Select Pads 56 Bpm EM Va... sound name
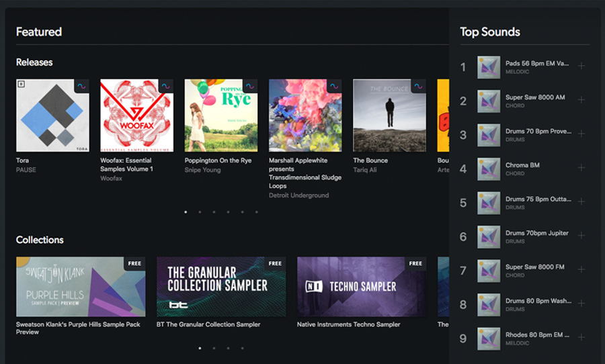Image resolution: width=605 pixels, height=364 pixels. coord(537,63)
